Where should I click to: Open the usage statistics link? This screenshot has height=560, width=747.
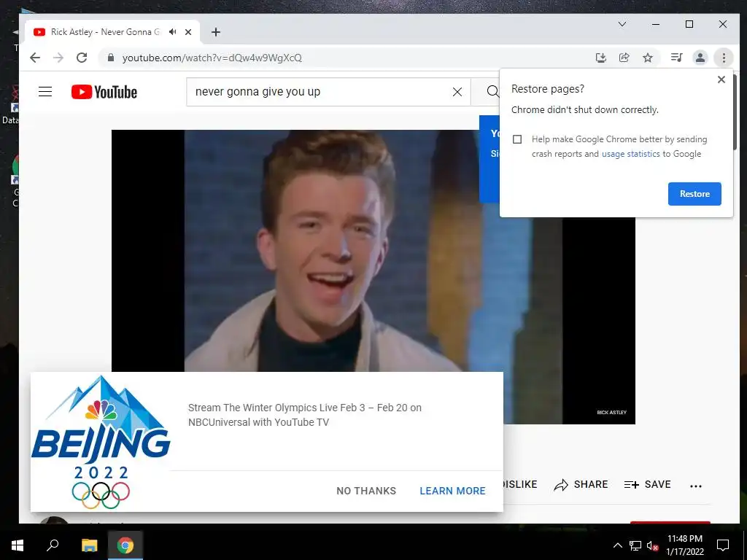[631, 154]
